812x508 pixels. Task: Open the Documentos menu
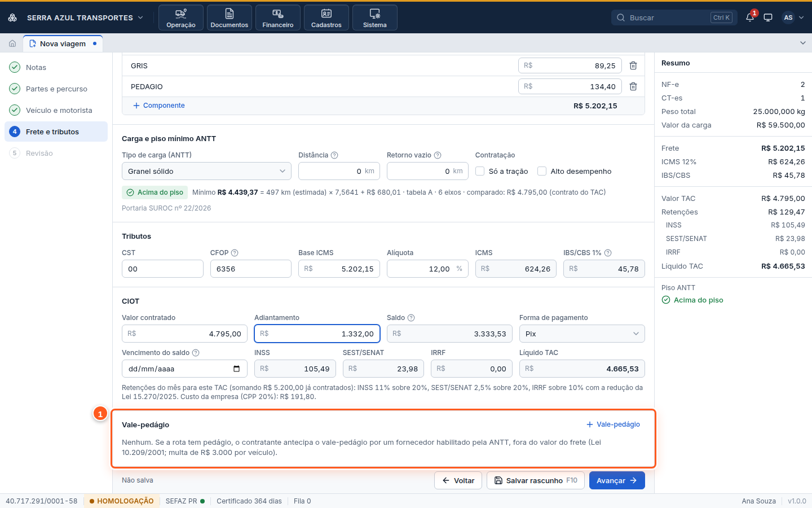click(230, 17)
